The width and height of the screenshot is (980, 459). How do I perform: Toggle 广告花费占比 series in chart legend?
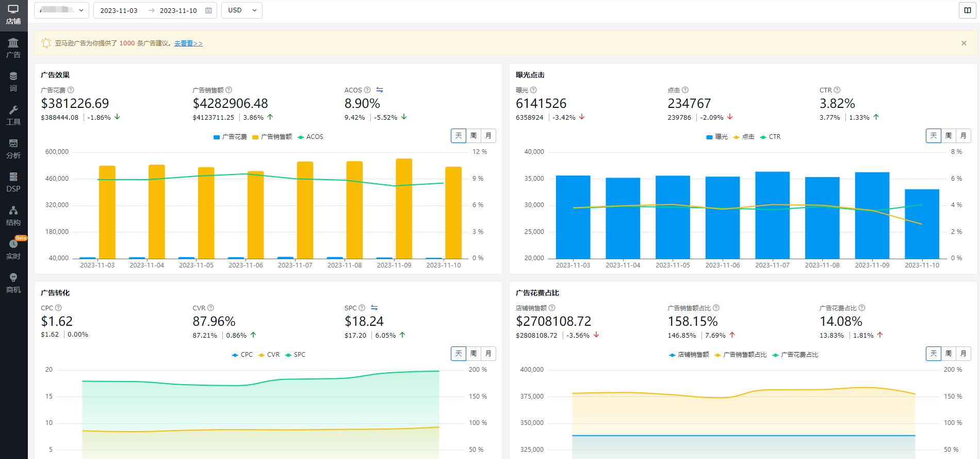[795, 355]
